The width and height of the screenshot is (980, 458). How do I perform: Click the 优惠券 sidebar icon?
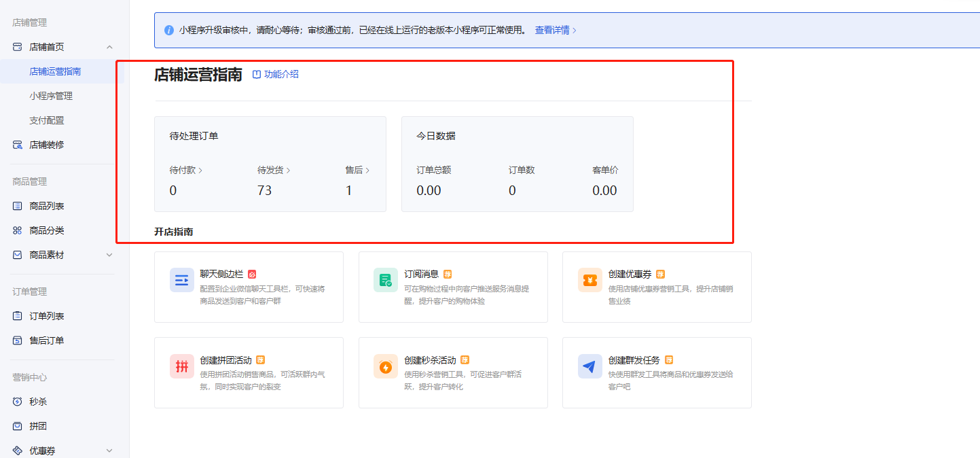click(18, 451)
